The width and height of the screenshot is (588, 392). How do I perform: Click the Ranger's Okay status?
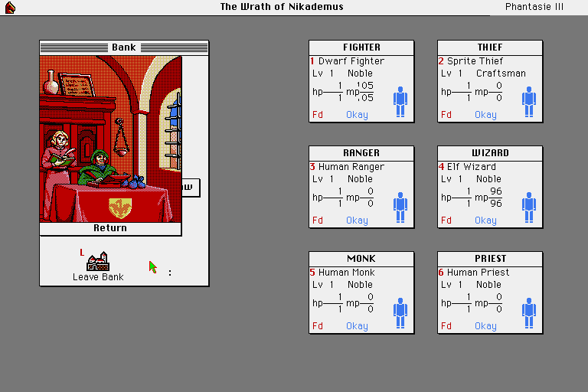click(x=357, y=221)
